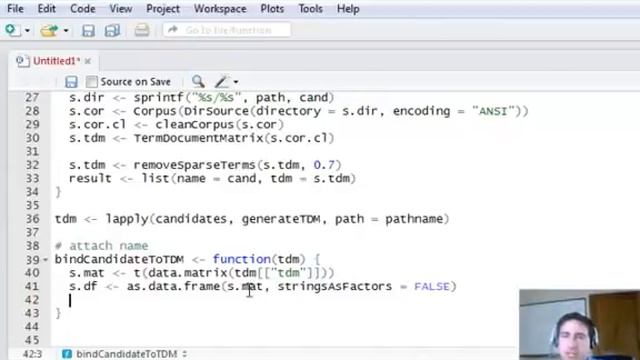Open the code tools dropdown arrow
Image resolution: width=640 pixels, height=360 pixels.
(236, 82)
